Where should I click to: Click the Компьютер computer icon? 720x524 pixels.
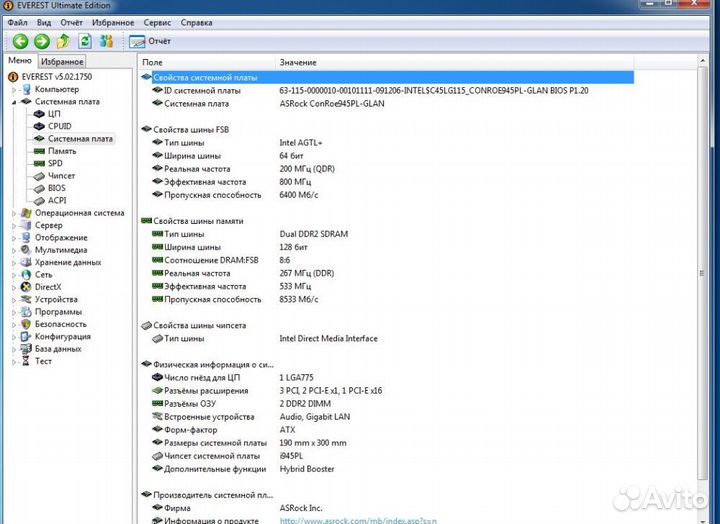27,89
